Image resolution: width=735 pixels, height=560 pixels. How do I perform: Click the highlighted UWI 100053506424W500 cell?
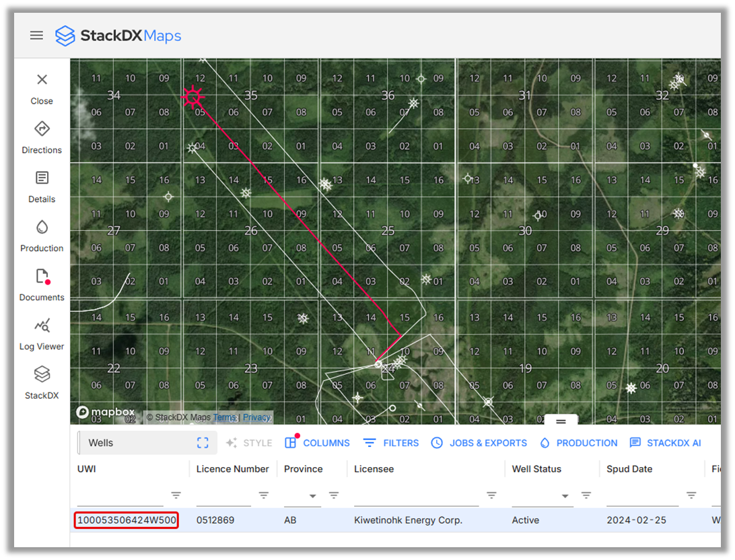pos(127,520)
